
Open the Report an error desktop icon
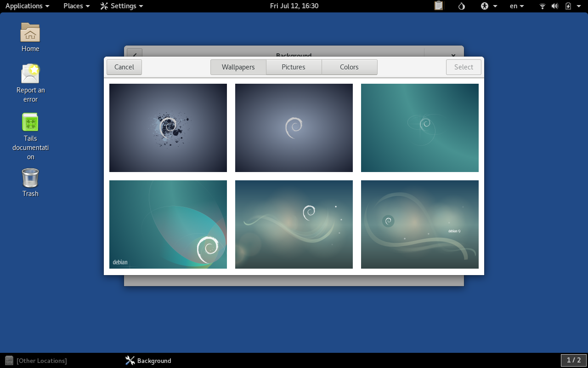(30, 83)
